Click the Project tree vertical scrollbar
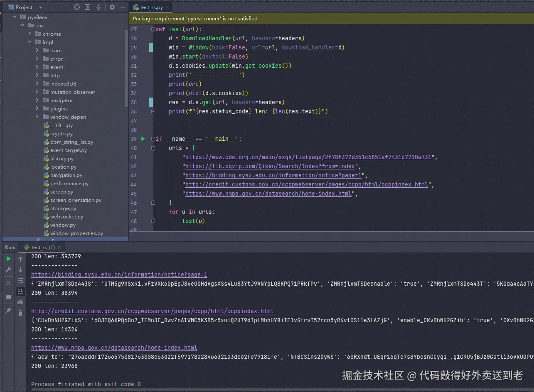The height and width of the screenshot is (392, 534). point(126,69)
